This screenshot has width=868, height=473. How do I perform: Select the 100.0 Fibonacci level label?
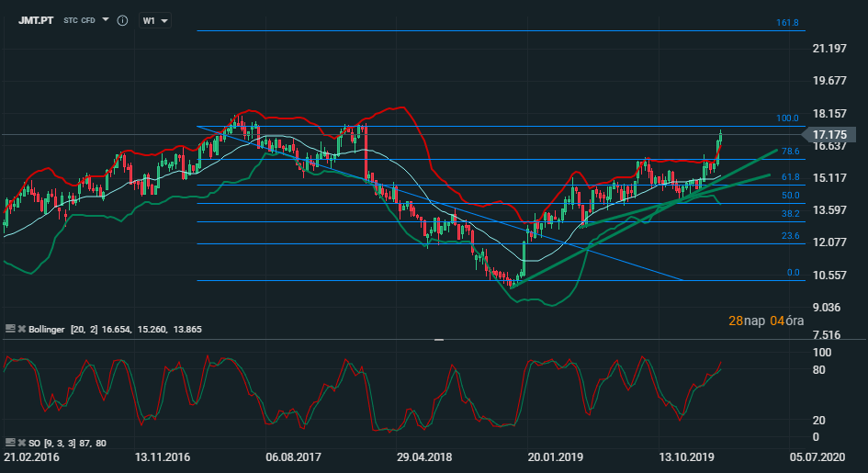(x=787, y=118)
